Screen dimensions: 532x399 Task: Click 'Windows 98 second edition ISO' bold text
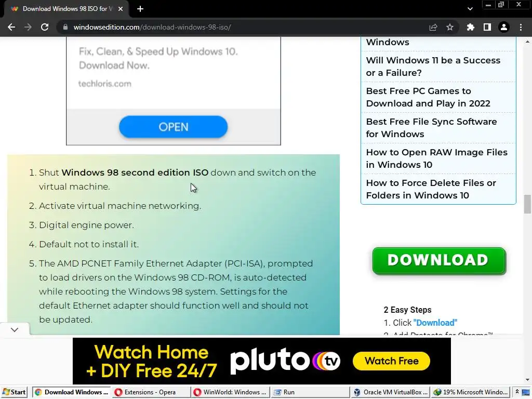[x=135, y=172]
